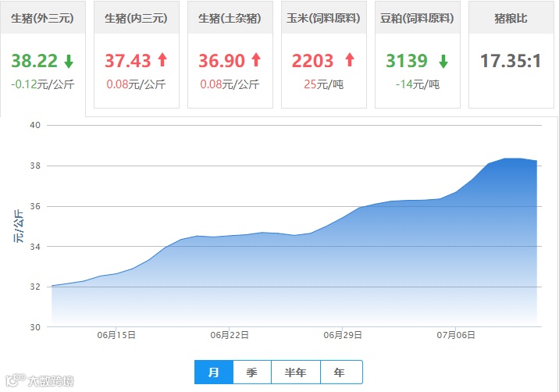Click the 38 y-axis label
The image size is (559, 392).
[x=35, y=166]
